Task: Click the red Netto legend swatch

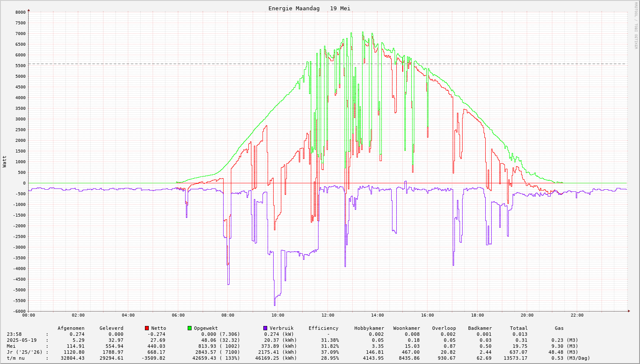Action: [x=147, y=328]
